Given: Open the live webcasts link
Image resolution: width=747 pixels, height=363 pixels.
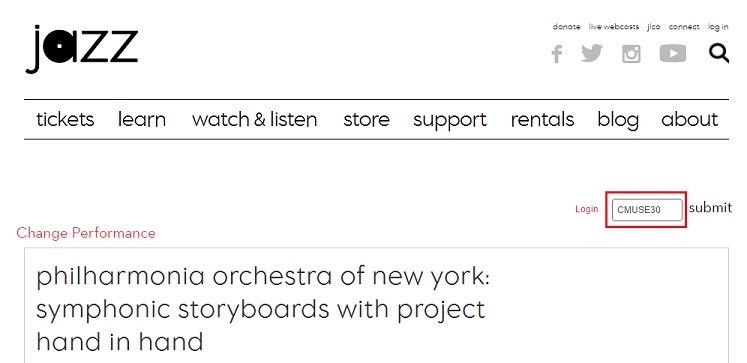Looking at the screenshot, I should point(614,27).
